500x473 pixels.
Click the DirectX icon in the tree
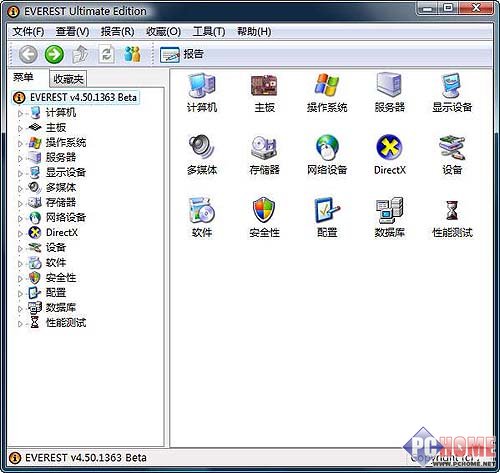tap(35, 232)
